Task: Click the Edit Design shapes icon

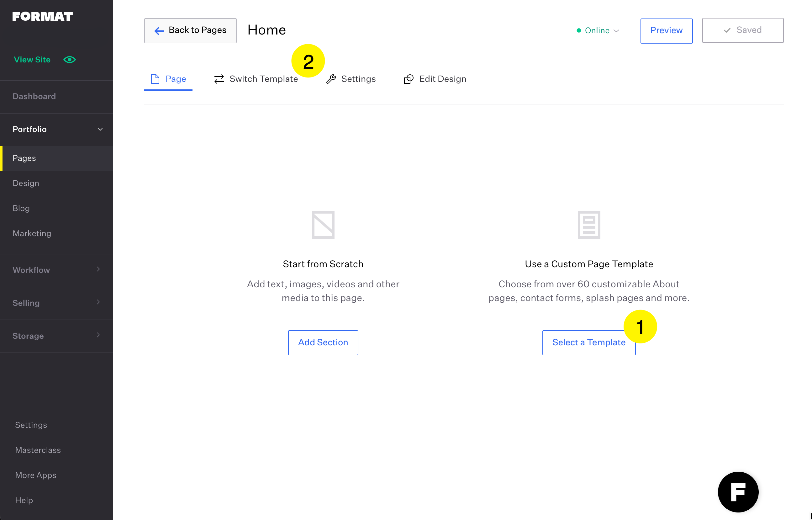Action: (409, 79)
